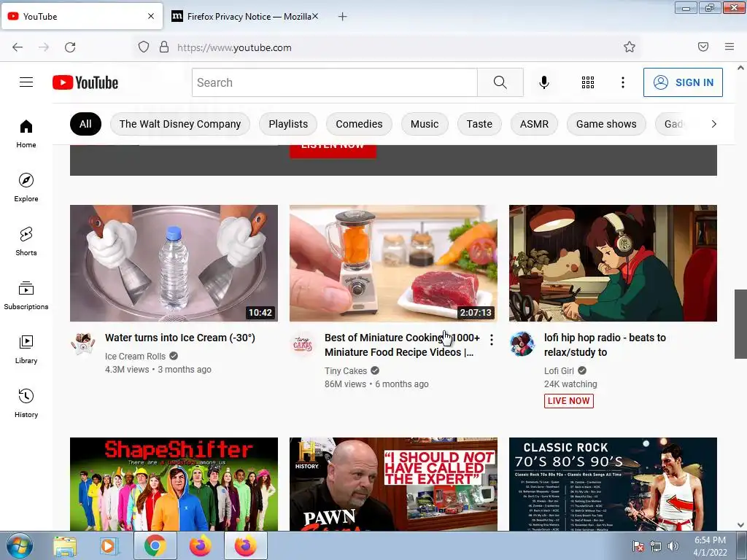Open Windows Explorer from the taskbar
Viewport: 747px width, 560px height.
point(65,546)
